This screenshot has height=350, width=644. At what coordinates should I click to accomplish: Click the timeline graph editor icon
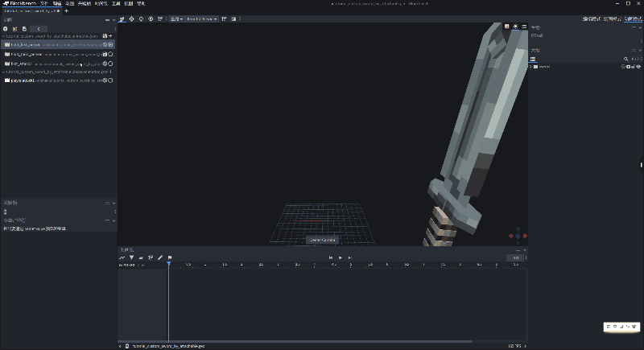coord(122,257)
